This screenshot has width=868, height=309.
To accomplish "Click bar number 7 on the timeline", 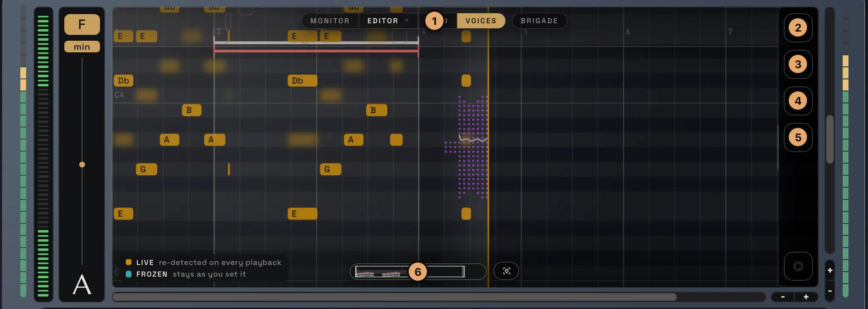I will click(x=730, y=32).
